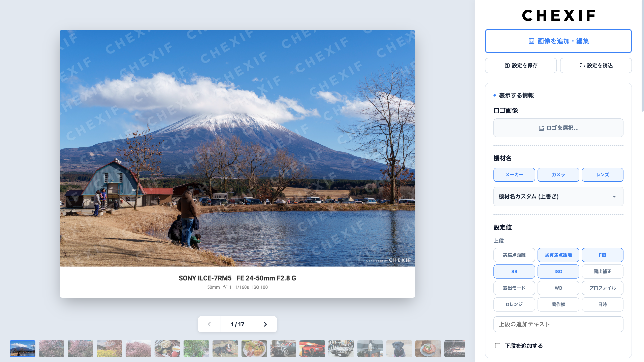Turn off the ISO display toggle
The image size is (644, 362).
[x=558, y=271]
